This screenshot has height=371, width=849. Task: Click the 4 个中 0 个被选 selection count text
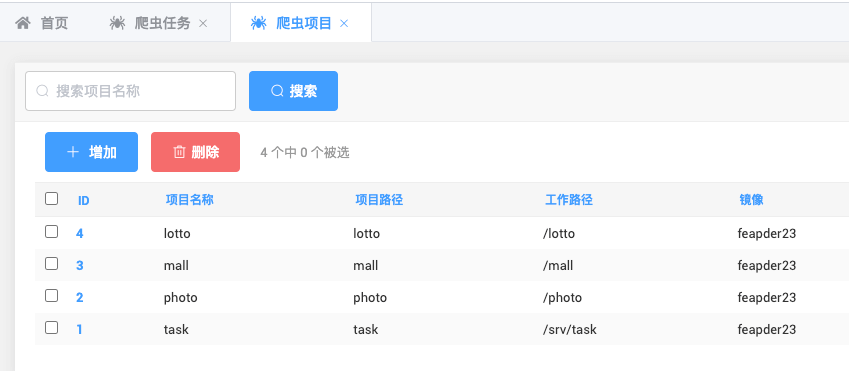pos(305,153)
